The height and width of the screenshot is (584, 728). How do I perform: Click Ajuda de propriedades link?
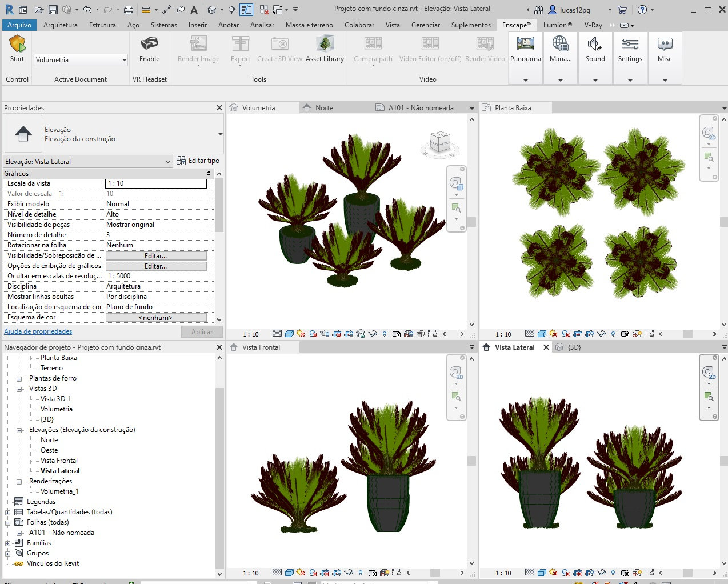(x=37, y=331)
